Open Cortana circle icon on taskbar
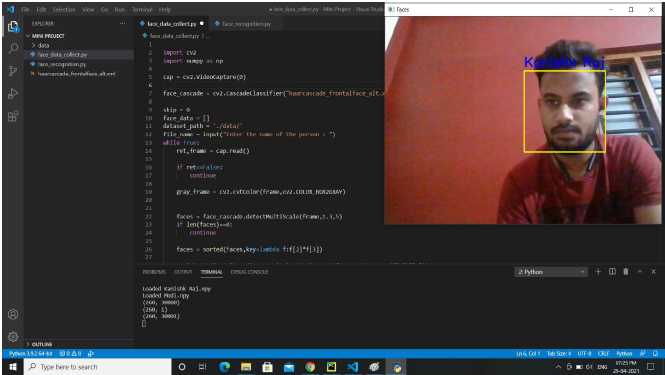 click(x=182, y=367)
